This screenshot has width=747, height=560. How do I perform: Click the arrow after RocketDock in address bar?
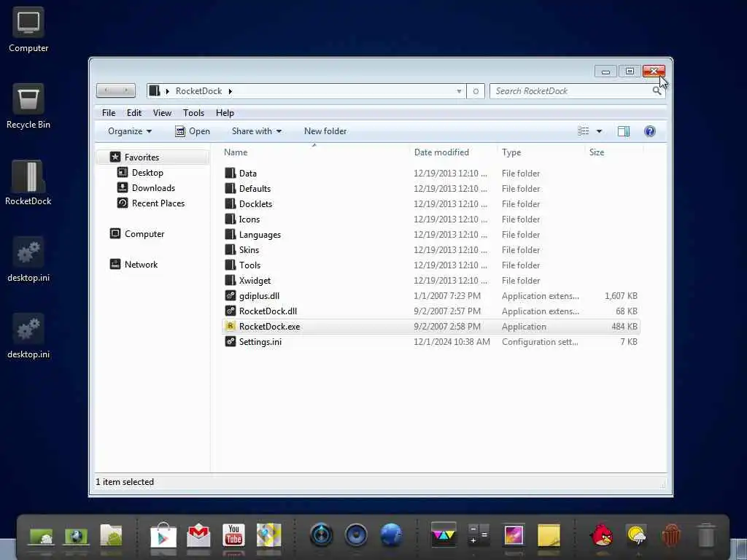(230, 91)
